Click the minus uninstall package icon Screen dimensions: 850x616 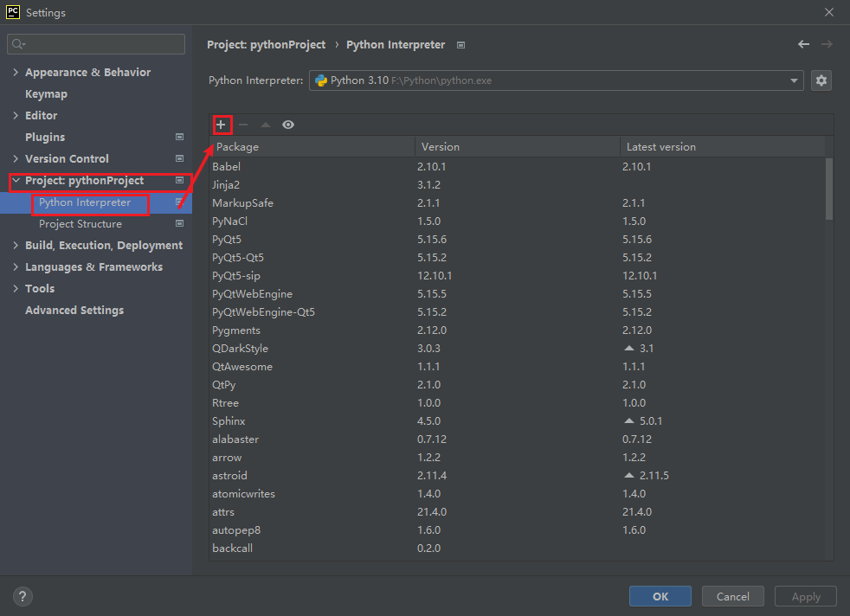[x=243, y=125]
